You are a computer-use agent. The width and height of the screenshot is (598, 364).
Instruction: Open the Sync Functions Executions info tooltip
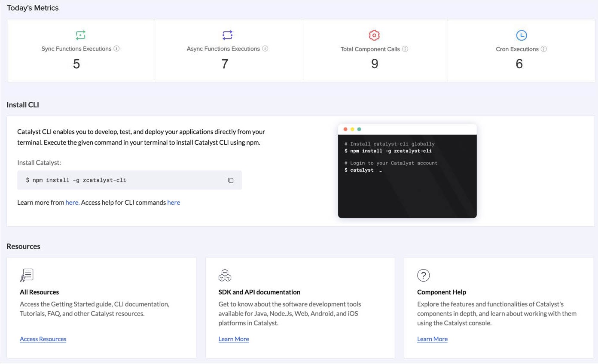tap(116, 49)
